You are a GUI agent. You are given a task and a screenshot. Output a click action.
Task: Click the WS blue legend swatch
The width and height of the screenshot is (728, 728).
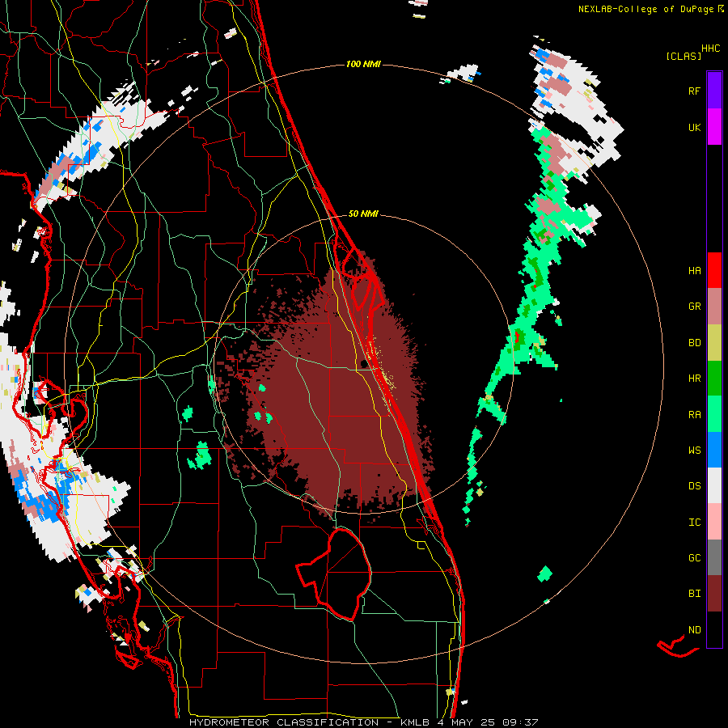pyautogui.click(x=714, y=450)
